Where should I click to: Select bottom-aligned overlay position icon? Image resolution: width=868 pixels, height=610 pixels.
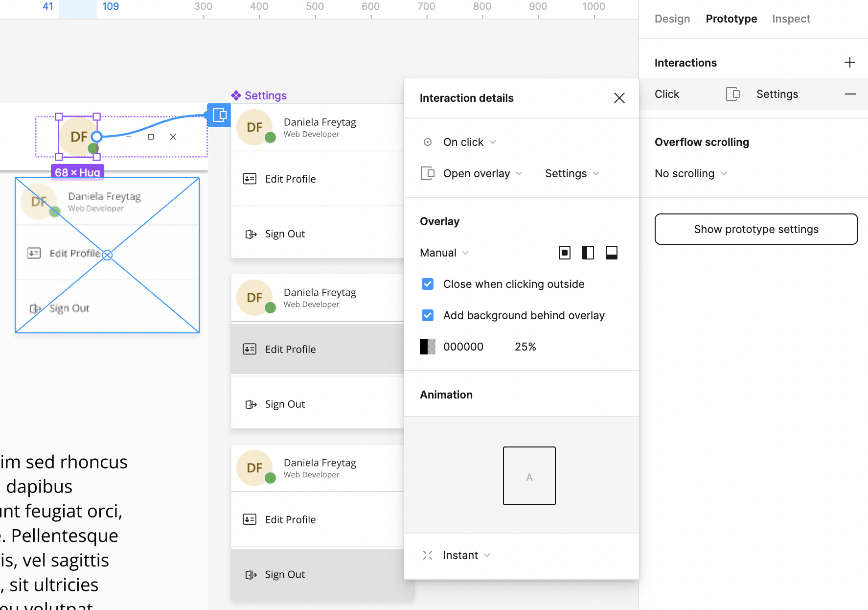point(612,253)
